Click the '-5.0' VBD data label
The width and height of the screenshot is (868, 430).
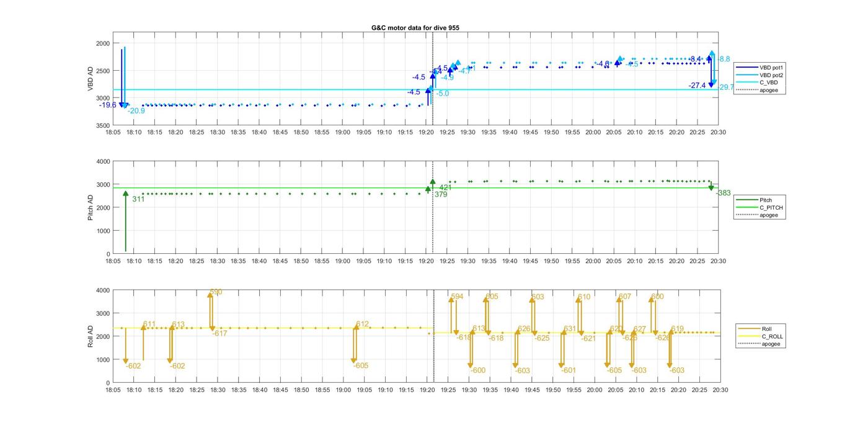[442, 94]
